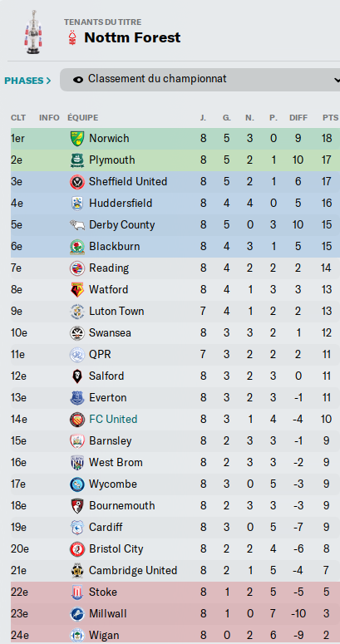The height and width of the screenshot is (644, 340).
Task: Expand the PHASES chevron menu
Action: pyautogui.click(x=27, y=81)
